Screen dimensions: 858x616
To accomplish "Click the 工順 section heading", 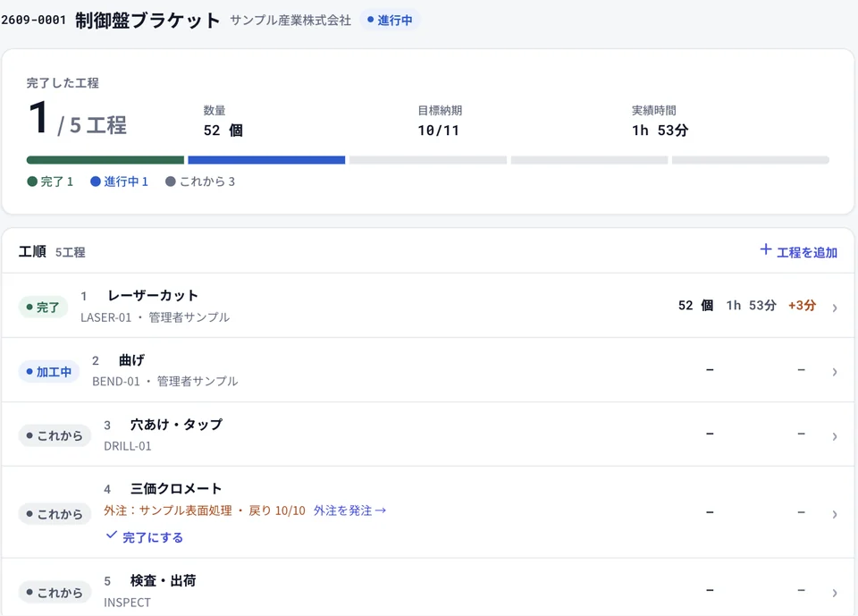I will [x=32, y=252].
